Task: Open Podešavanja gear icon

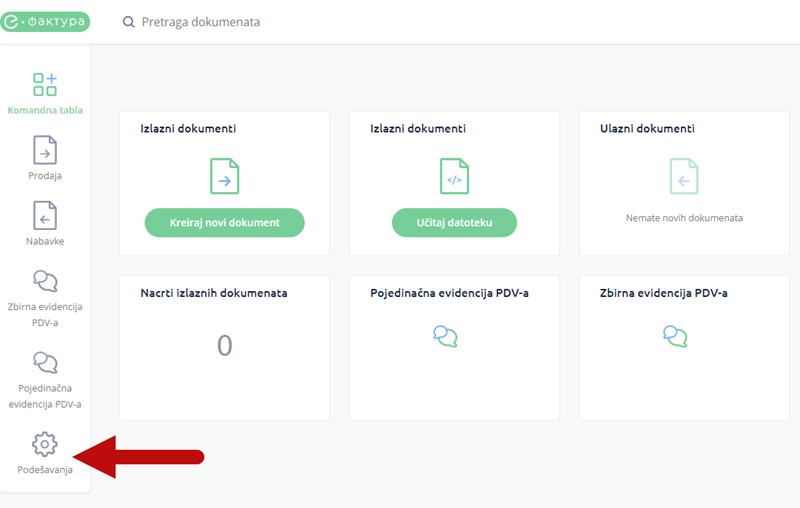Action: point(45,443)
